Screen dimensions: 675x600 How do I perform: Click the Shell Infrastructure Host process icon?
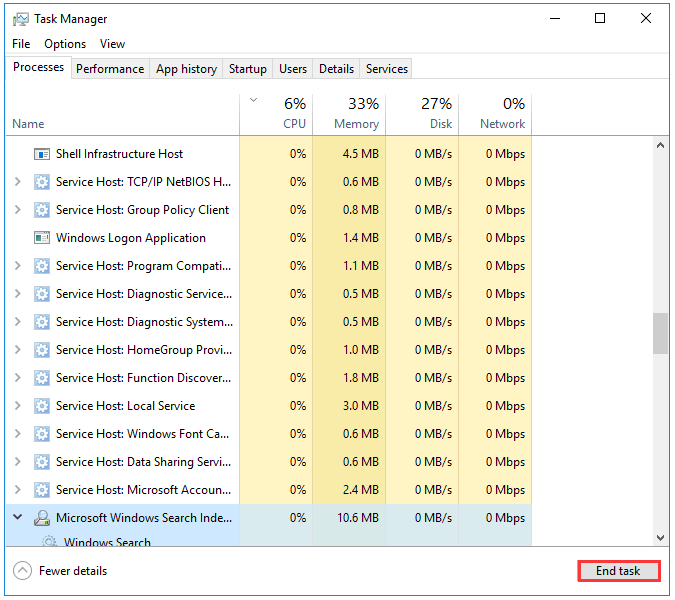coord(42,154)
